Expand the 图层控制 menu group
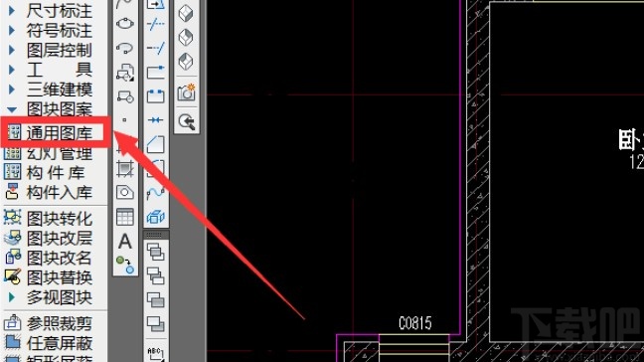Image resolution: width=644 pixels, height=362 pixels. (12, 50)
